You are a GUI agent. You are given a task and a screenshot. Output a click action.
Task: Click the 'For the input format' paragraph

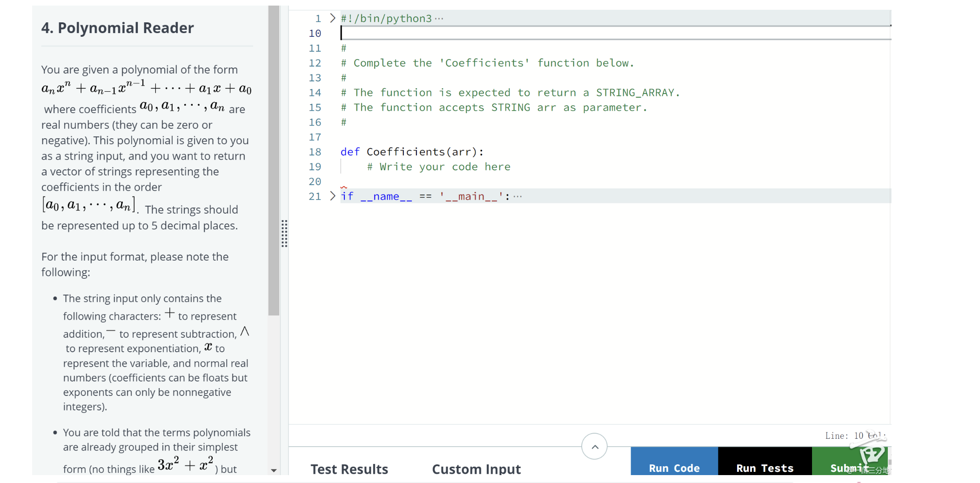[x=135, y=264]
